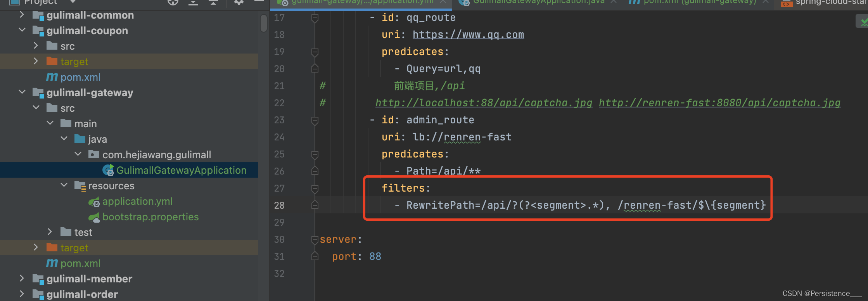Fold predicates block at line 25
868x301 pixels.
coord(315,154)
